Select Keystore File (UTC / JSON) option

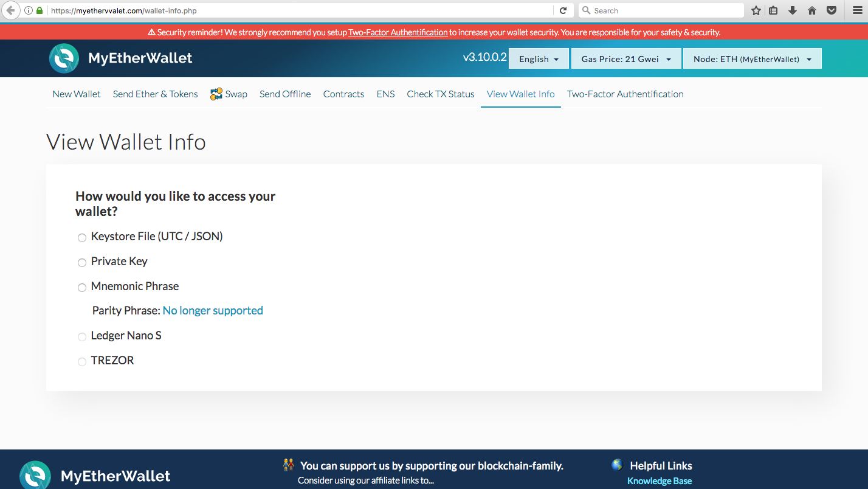point(82,238)
